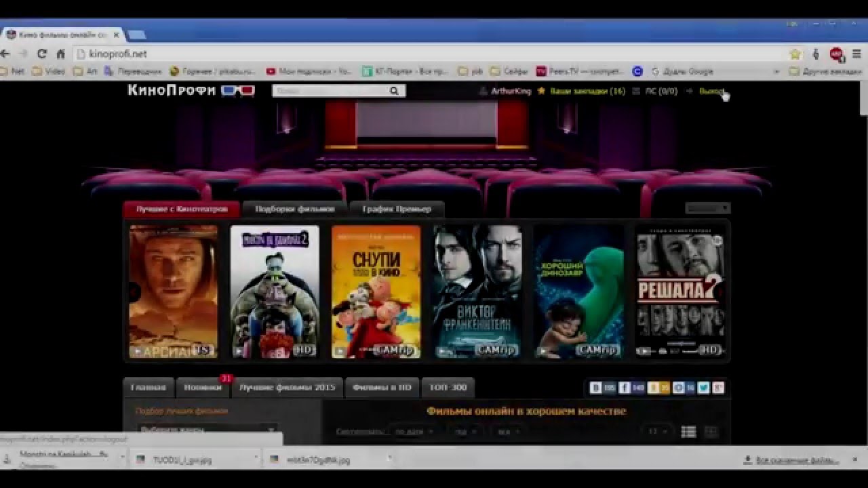
Task: Open the Net bookmarks folder
Action: [x=13, y=71]
